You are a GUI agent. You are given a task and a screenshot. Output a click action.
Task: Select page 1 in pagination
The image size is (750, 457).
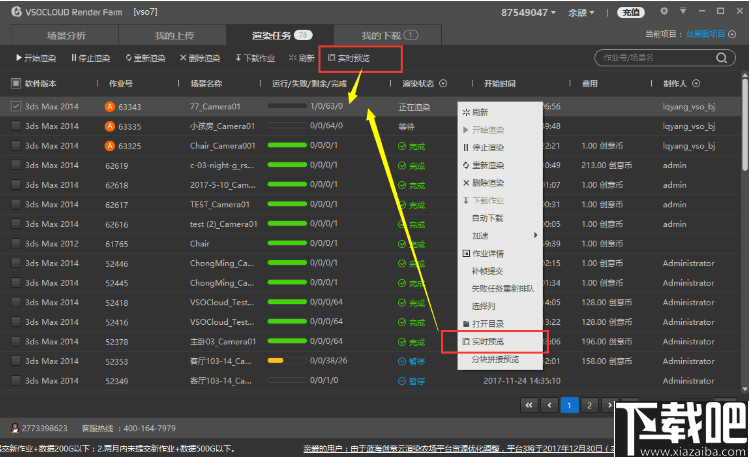click(x=569, y=405)
